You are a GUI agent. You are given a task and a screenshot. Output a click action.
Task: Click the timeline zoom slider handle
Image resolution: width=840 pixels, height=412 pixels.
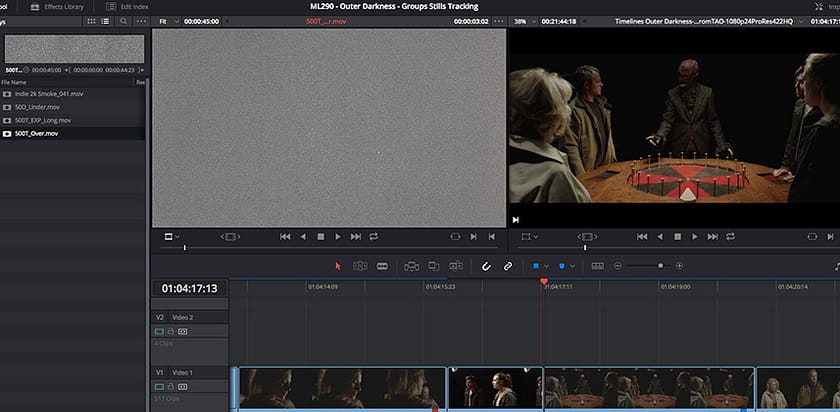[x=661, y=266]
